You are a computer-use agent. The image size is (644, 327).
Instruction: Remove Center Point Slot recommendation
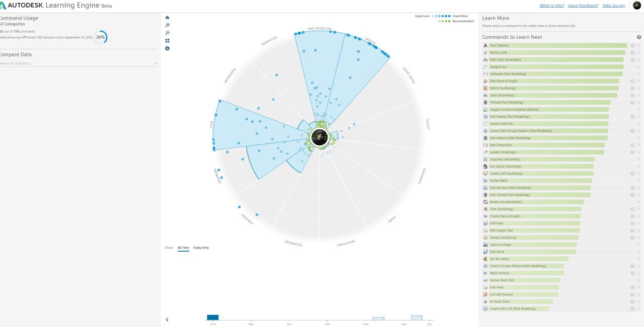(x=639, y=280)
